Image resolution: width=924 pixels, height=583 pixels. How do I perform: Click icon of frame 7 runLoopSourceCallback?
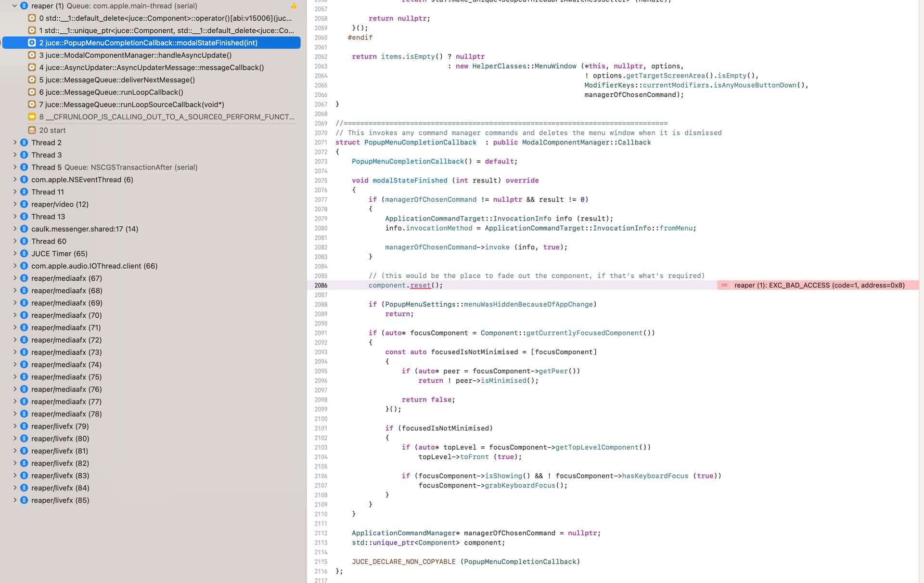coord(32,104)
